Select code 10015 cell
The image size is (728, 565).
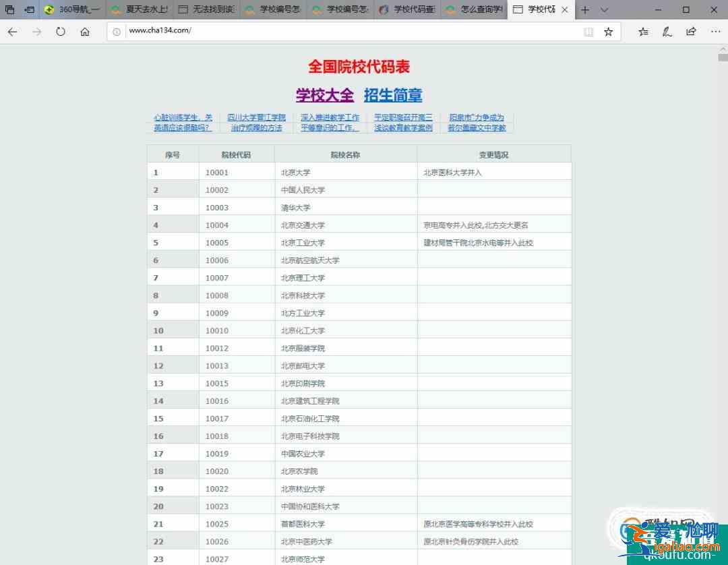(237, 384)
